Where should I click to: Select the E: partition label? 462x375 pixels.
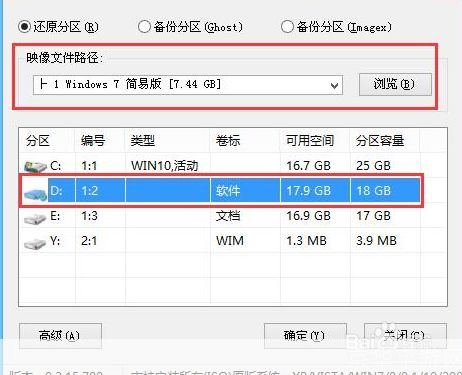click(x=55, y=216)
